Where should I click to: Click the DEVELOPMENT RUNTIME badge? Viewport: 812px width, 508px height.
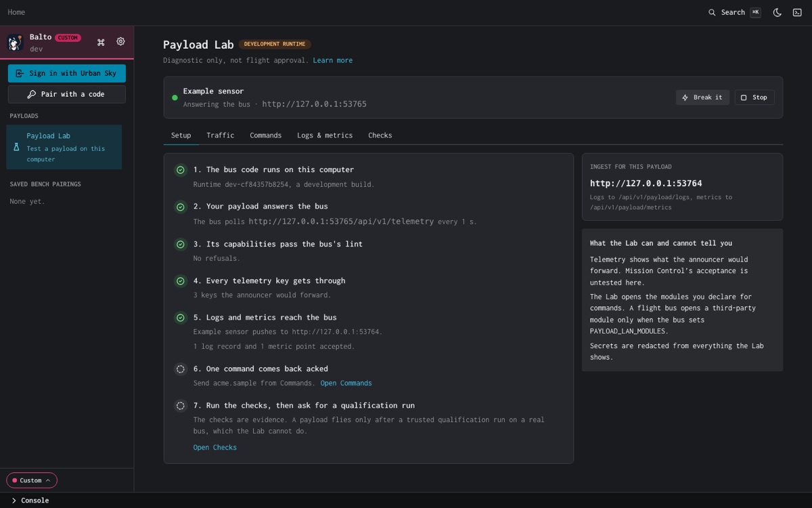[x=275, y=44]
